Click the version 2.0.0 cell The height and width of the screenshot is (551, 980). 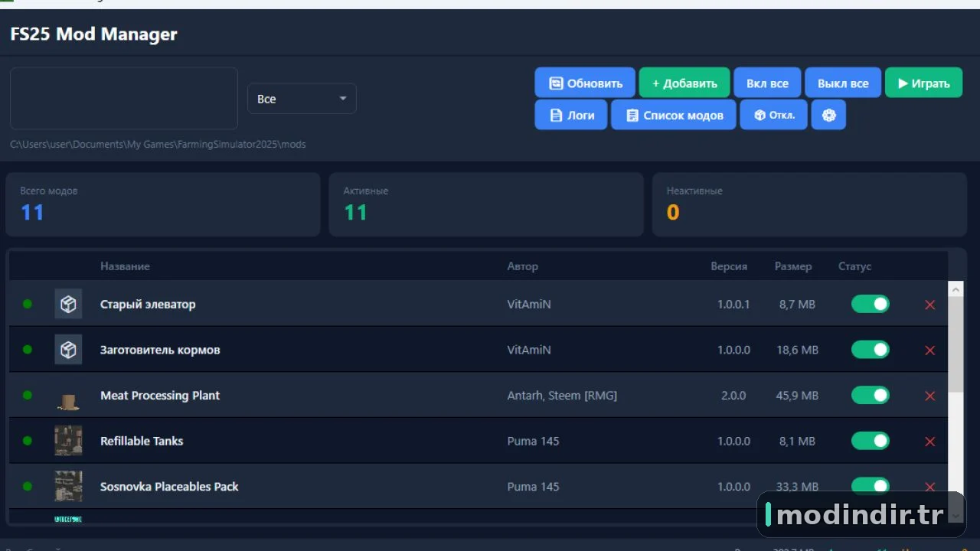(732, 396)
